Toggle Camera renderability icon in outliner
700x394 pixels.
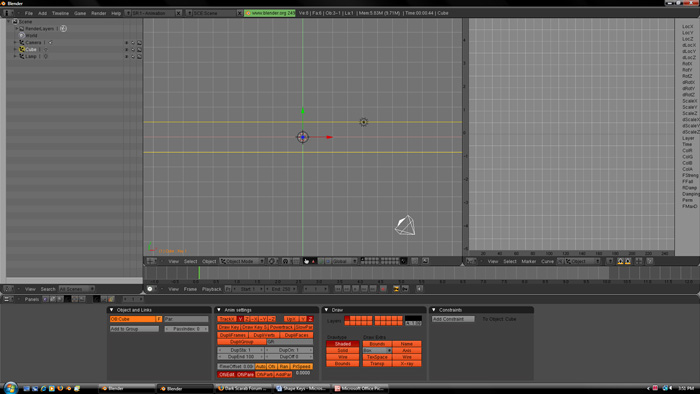pos(139,43)
